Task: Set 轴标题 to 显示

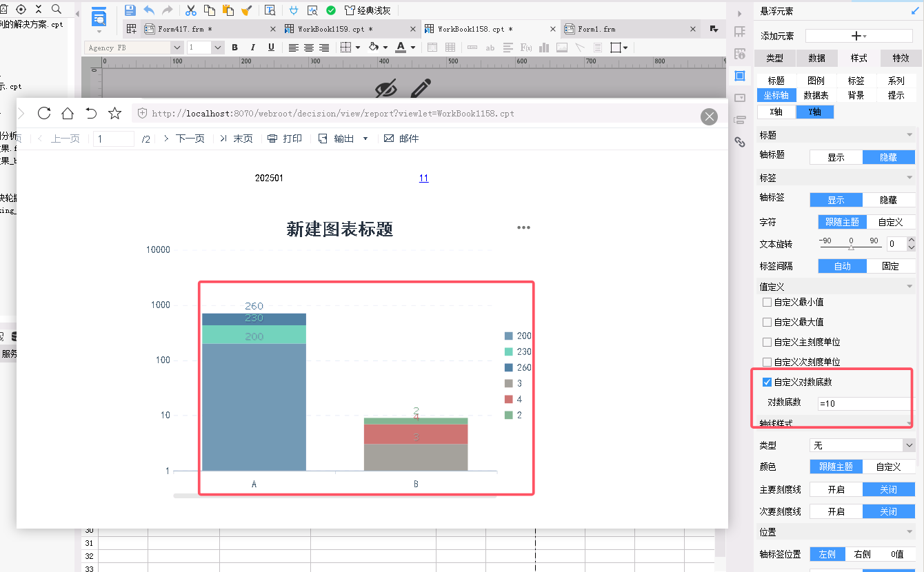Action: point(836,157)
